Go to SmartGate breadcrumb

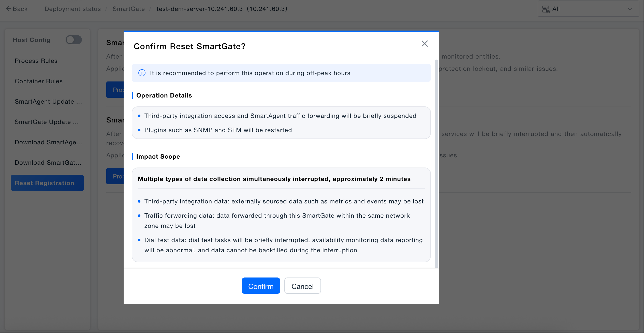tap(129, 9)
